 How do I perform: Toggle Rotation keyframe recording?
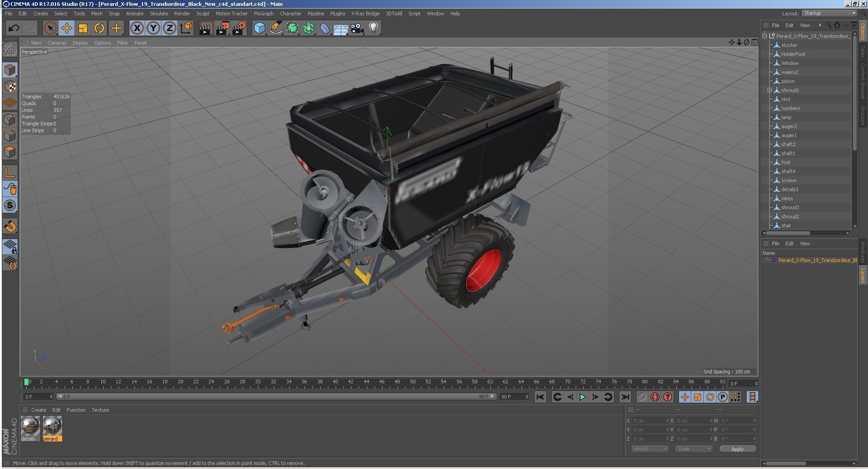click(x=710, y=397)
